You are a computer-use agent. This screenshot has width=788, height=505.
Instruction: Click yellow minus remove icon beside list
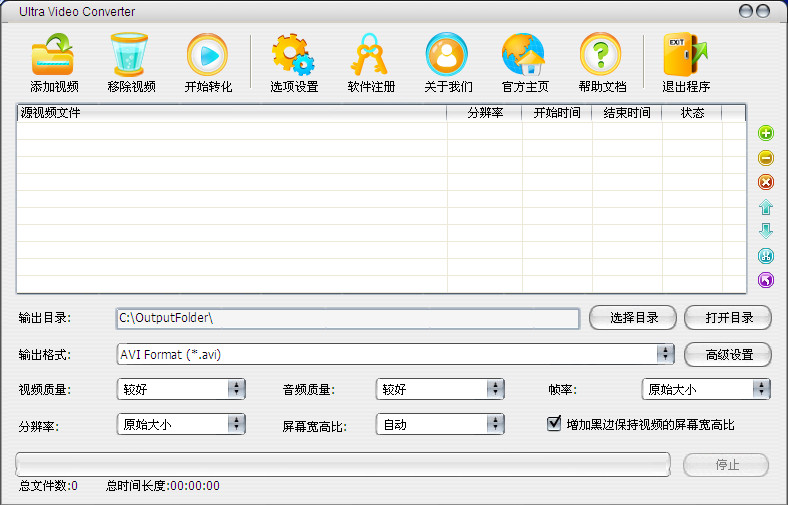click(765, 158)
